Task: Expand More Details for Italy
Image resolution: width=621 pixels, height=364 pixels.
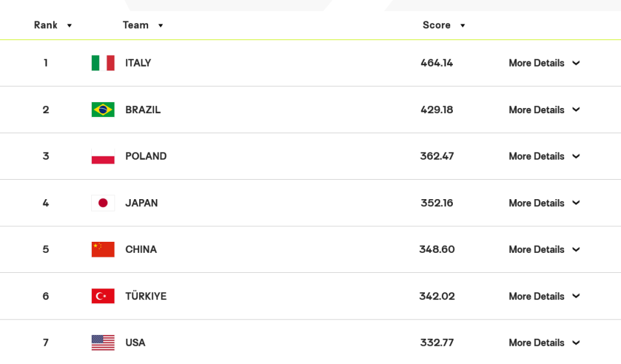Action: [544, 63]
